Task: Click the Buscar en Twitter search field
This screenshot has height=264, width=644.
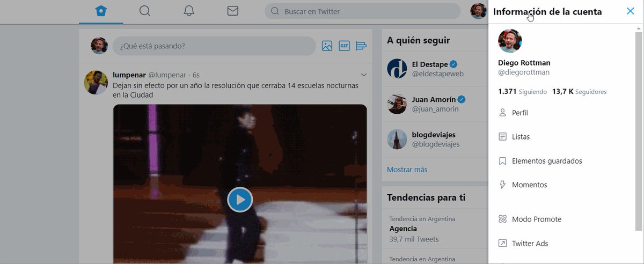Action: click(363, 11)
